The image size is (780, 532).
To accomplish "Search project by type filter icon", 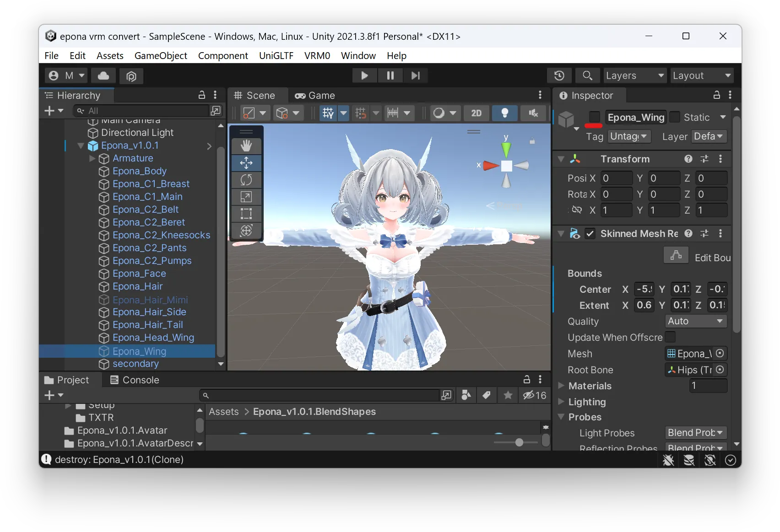I will (x=466, y=395).
